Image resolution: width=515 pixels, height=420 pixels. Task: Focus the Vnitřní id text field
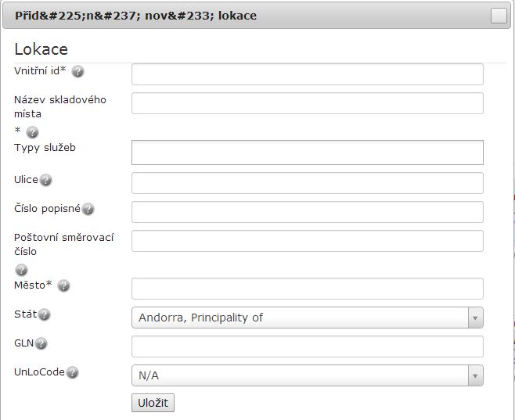click(308, 74)
